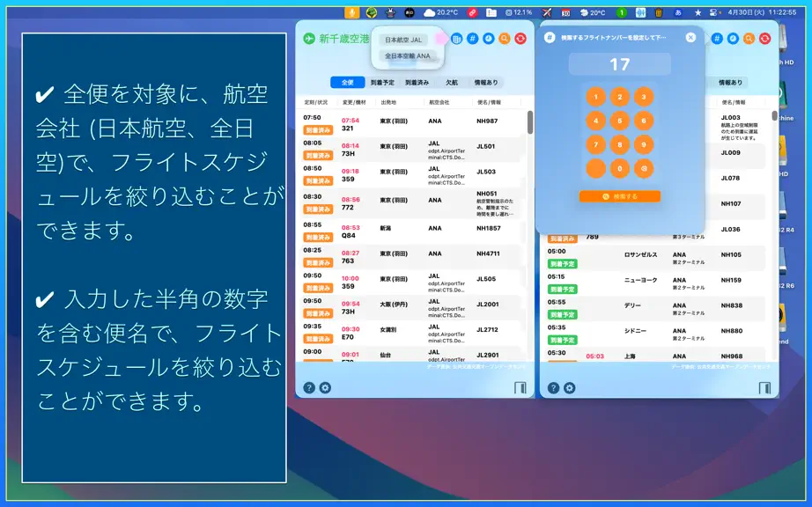Switch to 欠航 tab
The width and height of the screenshot is (812, 507).
pos(452,82)
